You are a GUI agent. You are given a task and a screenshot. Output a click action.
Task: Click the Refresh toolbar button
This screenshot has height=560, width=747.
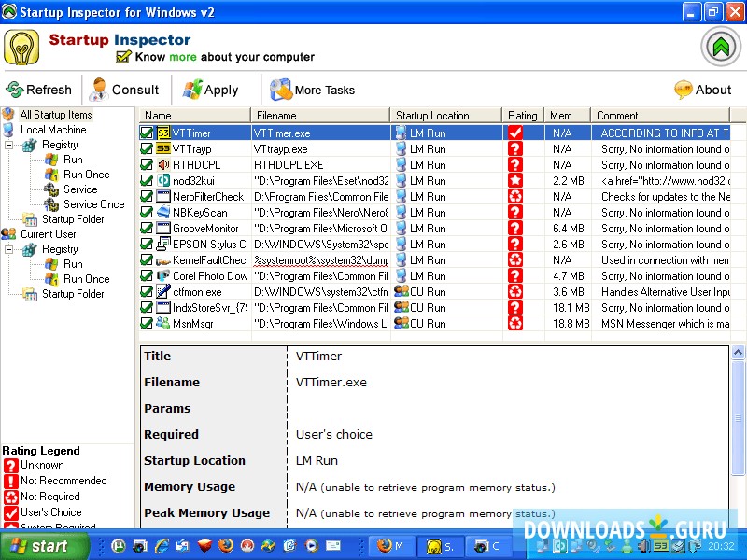39,90
